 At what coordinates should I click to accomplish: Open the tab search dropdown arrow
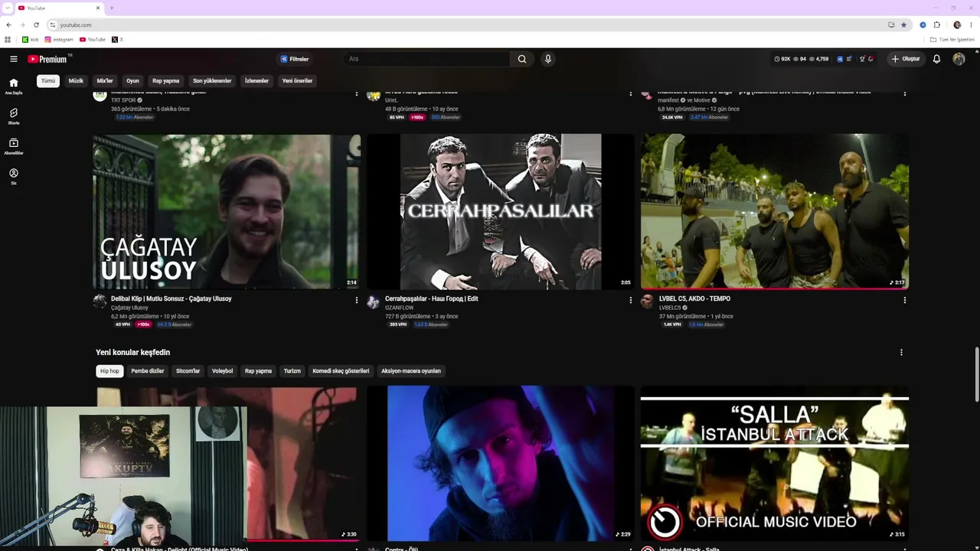8,8
